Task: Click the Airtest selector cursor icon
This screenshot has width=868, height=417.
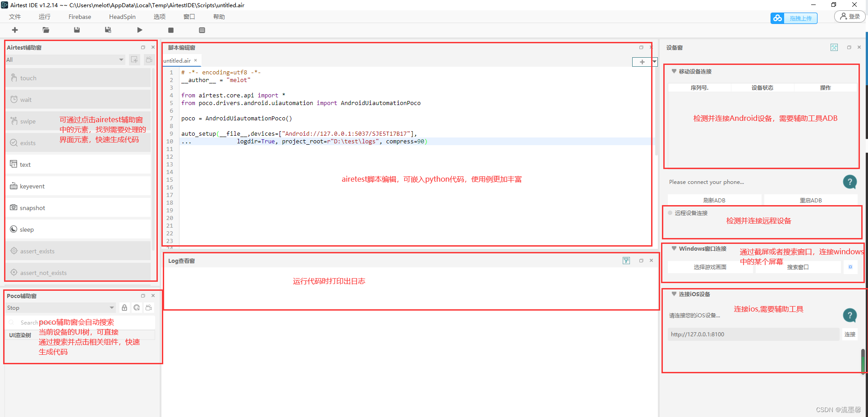Action: point(134,60)
